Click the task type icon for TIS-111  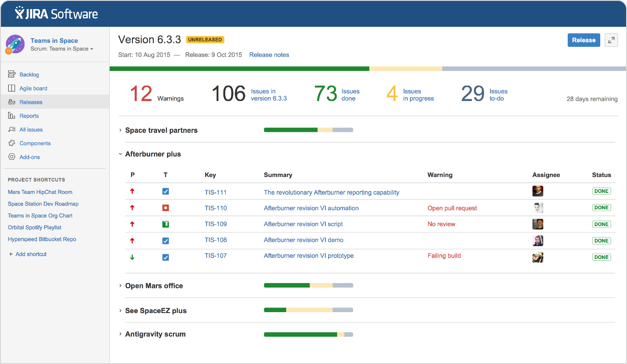[x=166, y=192]
